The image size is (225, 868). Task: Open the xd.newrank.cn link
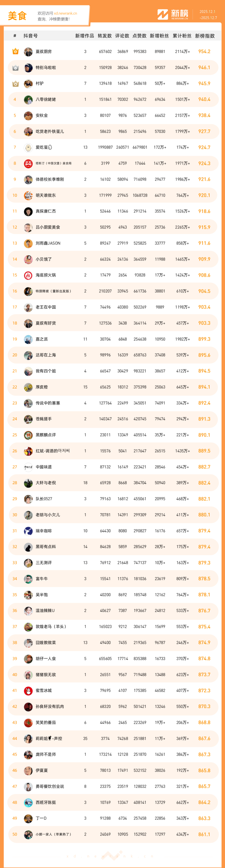click(x=65, y=14)
